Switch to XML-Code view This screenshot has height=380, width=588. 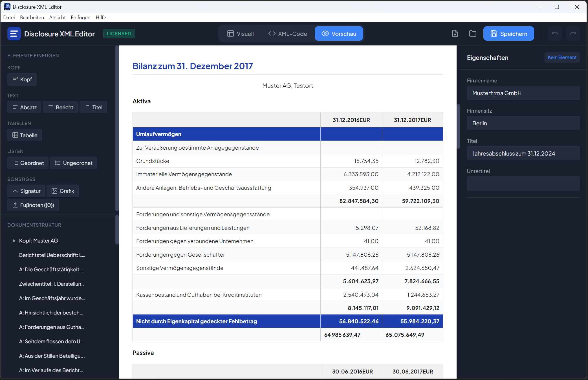click(x=287, y=34)
